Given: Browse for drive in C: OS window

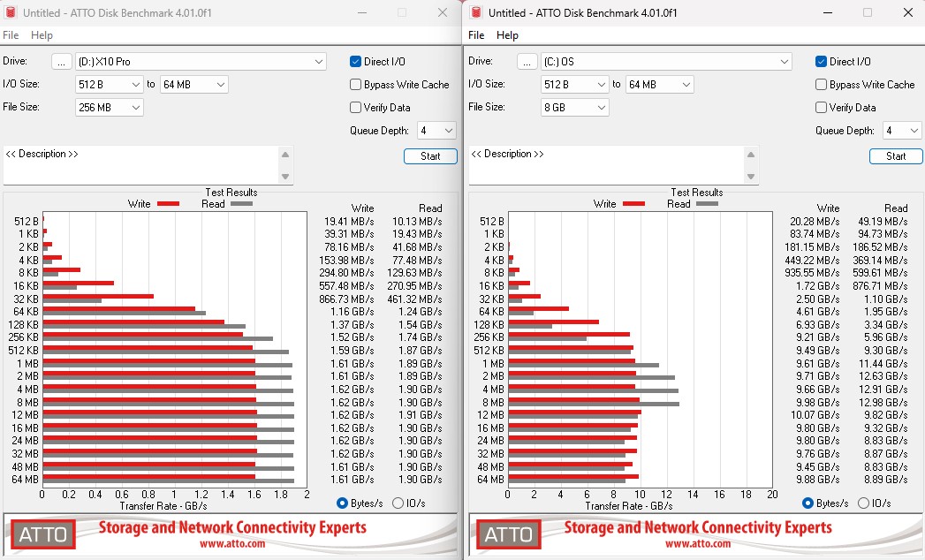Looking at the screenshot, I should coord(527,61).
